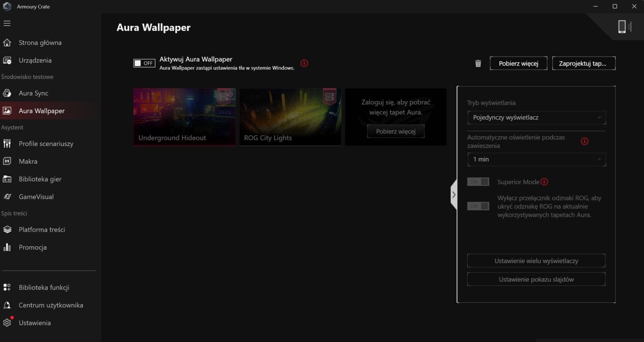Click Pobierz więcej under login prompt
Screen dimensions: 644x342
(396, 132)
